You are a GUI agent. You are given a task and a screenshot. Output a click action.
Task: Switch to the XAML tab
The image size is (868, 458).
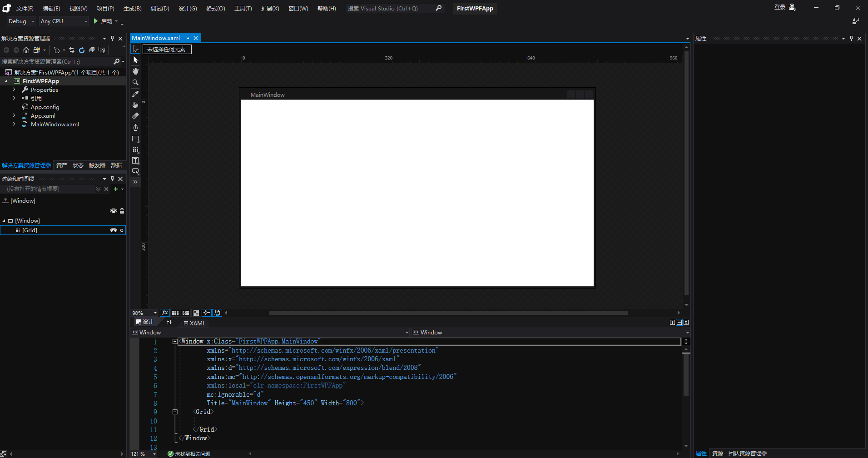(195, 323)
